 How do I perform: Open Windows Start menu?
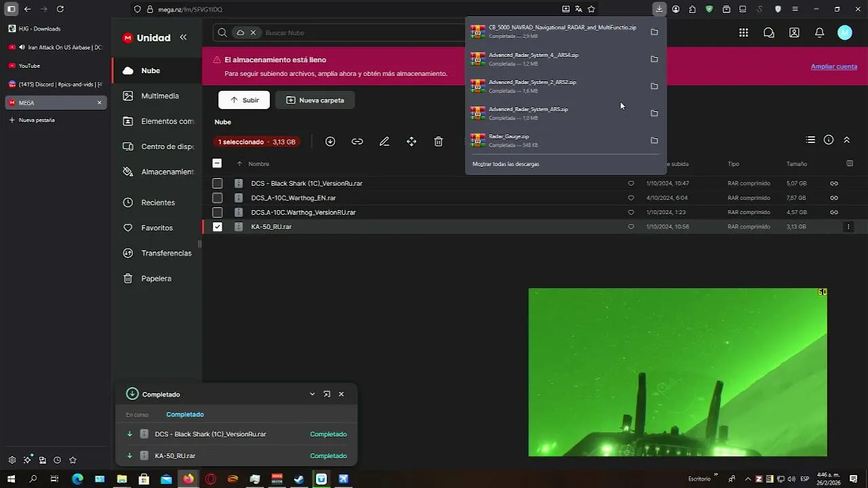tap(11, 479)
